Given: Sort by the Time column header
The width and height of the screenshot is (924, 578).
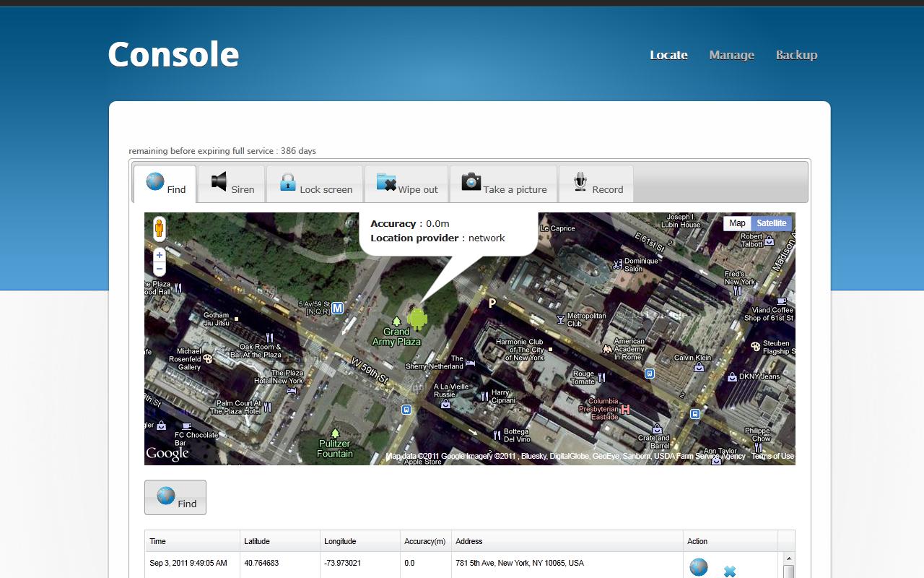Looking at the screenshot, I should tap(192, 541).
